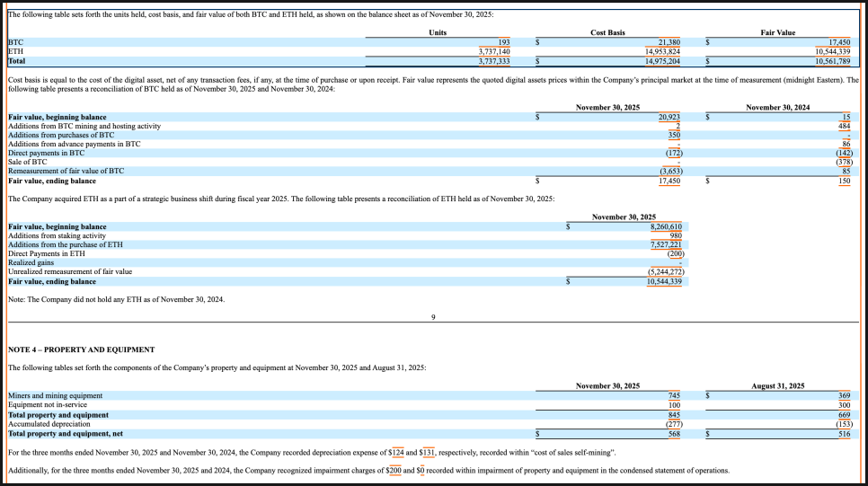Viewport: 868px width, 486px height.
Task: Click the Note 4 Property and Equipment heading
Action: coord(81,349)
